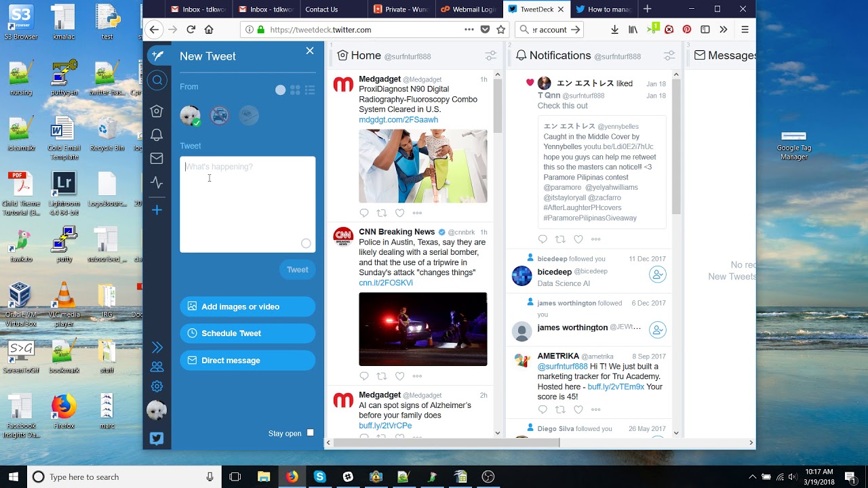
Task: Like the AMETRIKA notification tweet
Action: coord(578,409)
